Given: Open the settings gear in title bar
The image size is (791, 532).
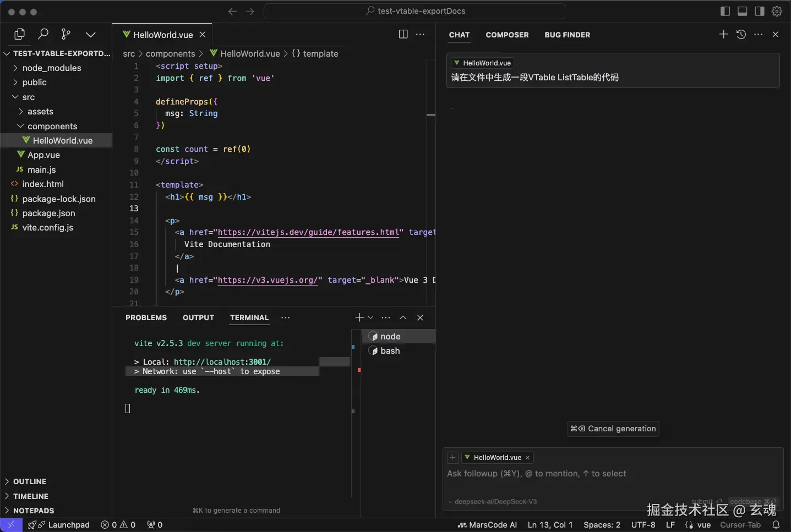Looking at the screenshot, I should click(777, 11).
